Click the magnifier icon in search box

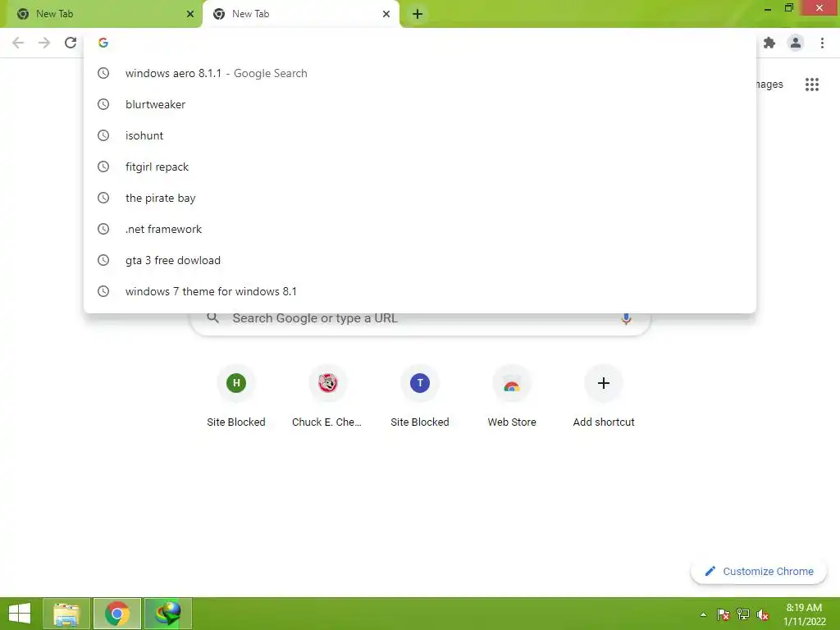[x=212, y=317]
